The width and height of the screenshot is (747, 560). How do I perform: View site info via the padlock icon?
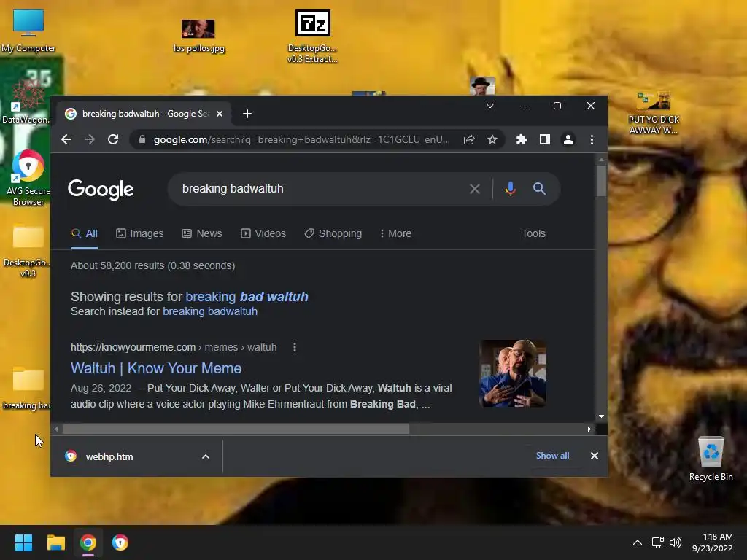(142, 139)
